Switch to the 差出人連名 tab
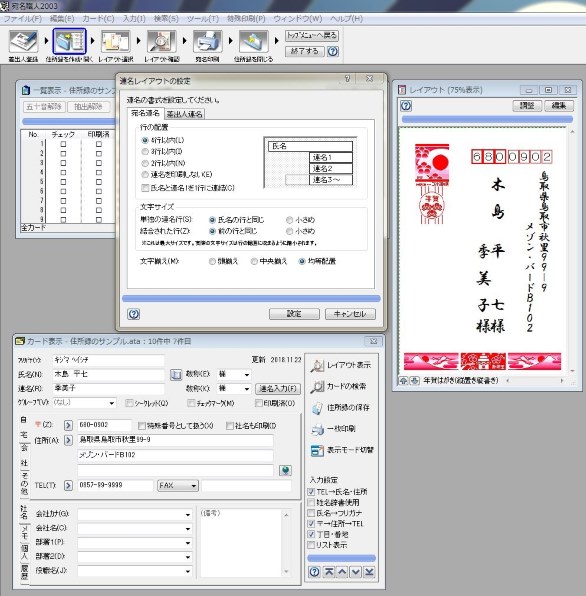Screen dimensions: 586x596 [185, 114]
